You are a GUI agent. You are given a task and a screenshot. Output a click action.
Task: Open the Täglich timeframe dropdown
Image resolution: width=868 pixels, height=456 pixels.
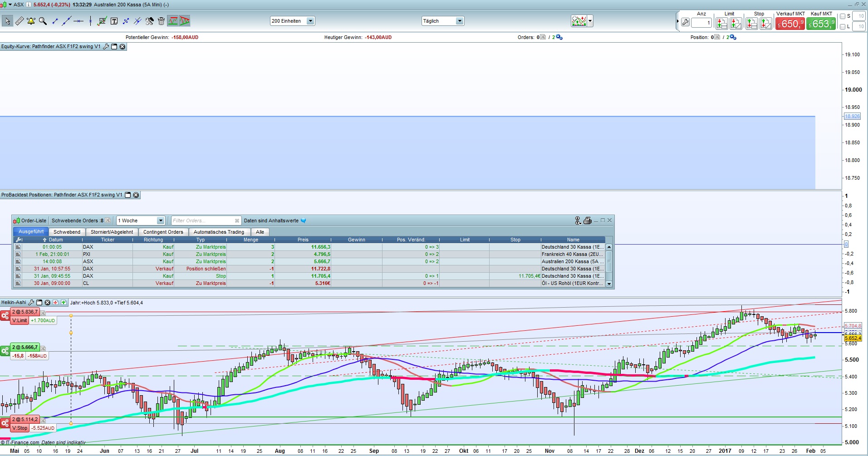click(x=459, y=21)
